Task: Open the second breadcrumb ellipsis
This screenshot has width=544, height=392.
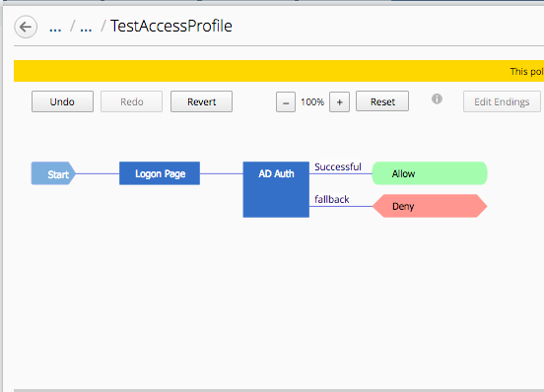Action: [86, 27]
